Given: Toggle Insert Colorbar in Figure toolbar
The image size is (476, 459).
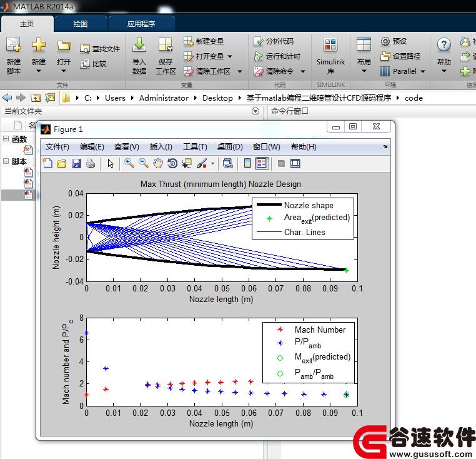Looking at the screenshot, I should point(247,164).
